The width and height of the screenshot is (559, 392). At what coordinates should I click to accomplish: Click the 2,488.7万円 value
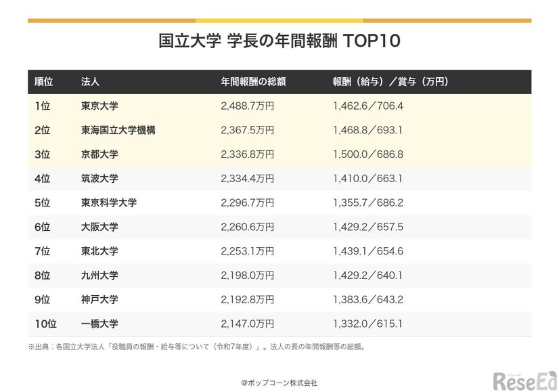[x=248, y=106]
